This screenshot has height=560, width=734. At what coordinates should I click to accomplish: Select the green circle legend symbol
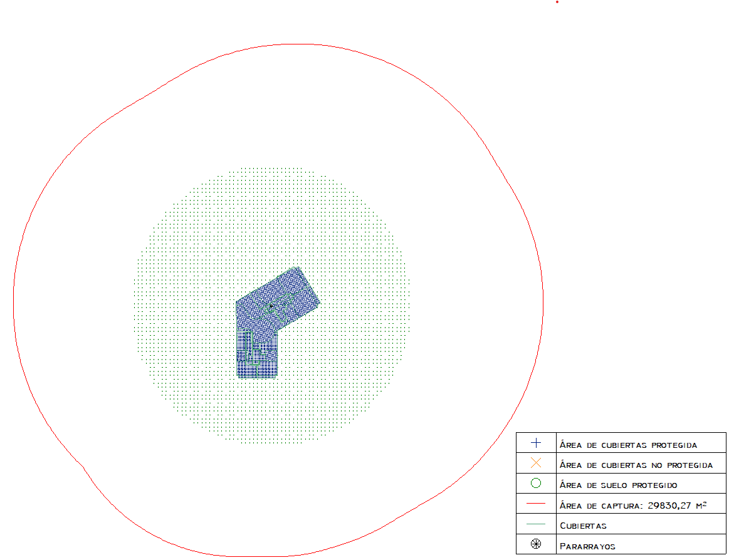[x=536, y=484]
